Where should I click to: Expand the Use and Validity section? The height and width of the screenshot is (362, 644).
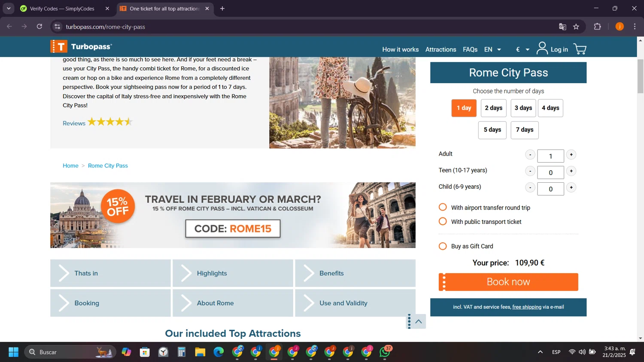click(x=355, y=303)
